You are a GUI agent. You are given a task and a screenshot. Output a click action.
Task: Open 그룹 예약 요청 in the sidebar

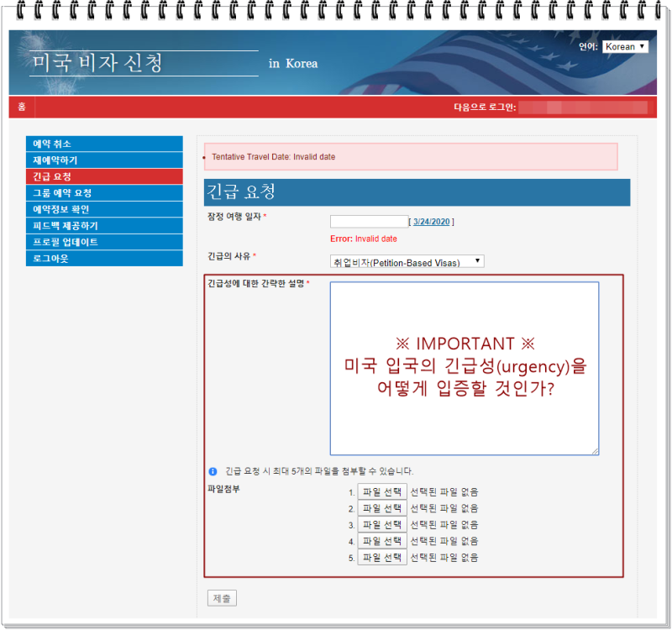(104, 193)
